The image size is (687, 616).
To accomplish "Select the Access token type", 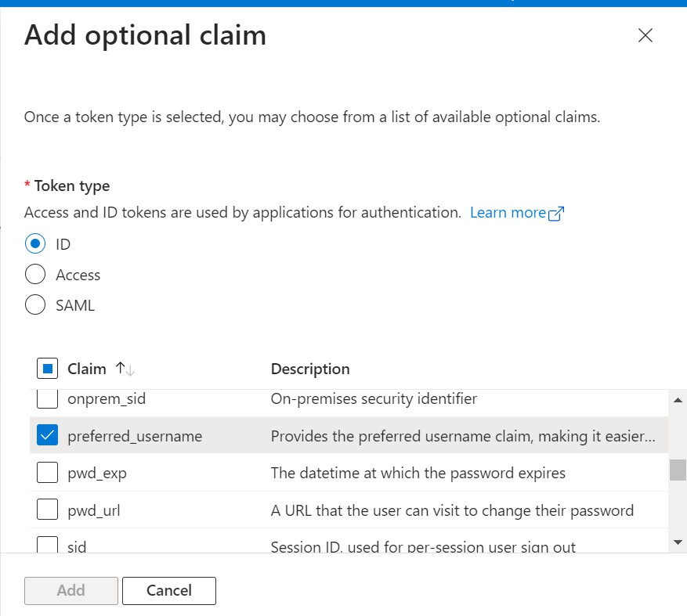I will point(34,274).
